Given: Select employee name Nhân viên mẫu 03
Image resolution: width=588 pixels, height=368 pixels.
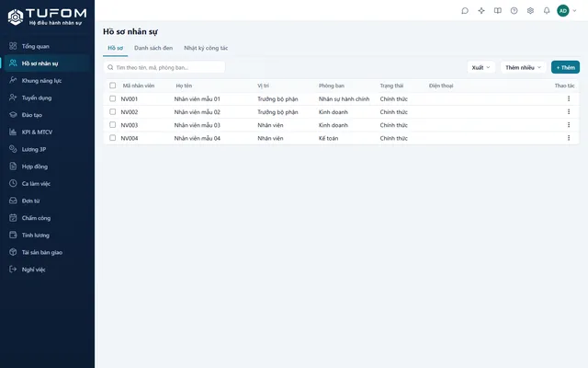Looking at the screenshot, I should coord(197,125).
